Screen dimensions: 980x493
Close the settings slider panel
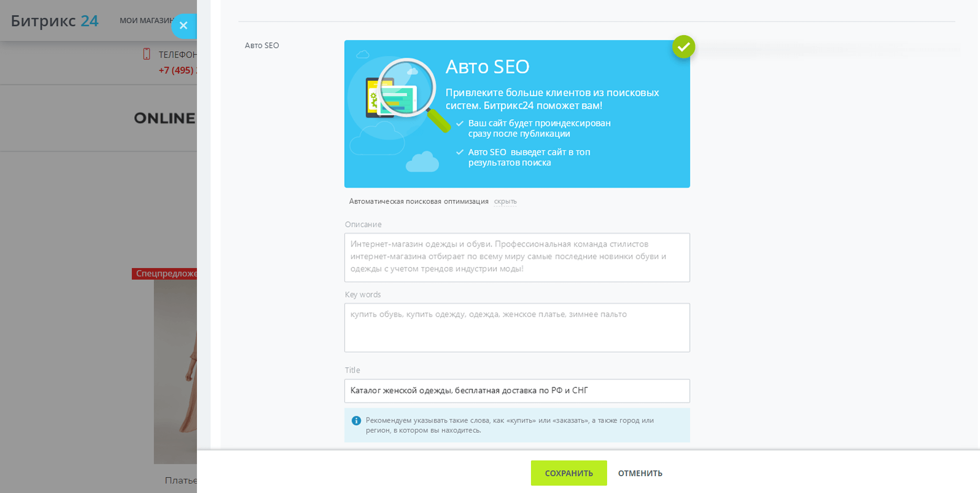[183, 25]
